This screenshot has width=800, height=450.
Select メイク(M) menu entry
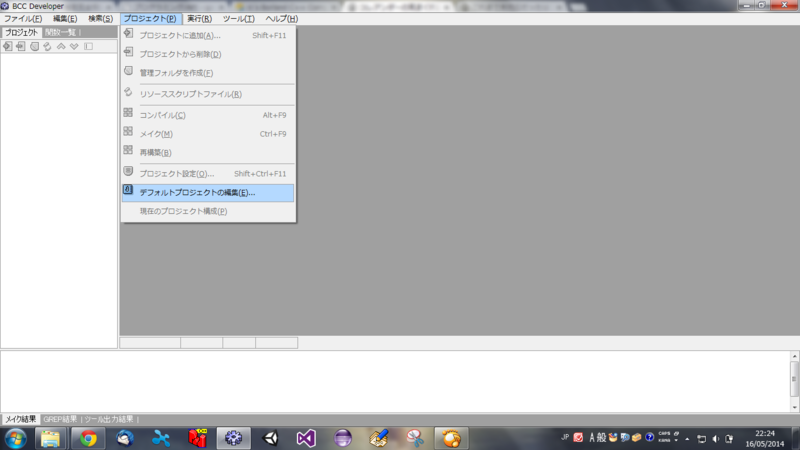208,134
